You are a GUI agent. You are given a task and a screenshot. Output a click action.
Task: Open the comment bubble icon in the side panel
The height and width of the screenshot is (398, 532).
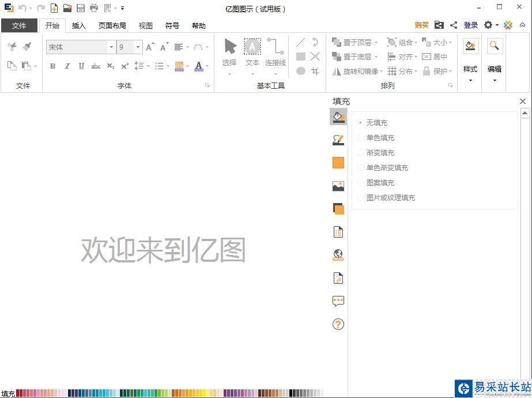click(x=338, y=301)
